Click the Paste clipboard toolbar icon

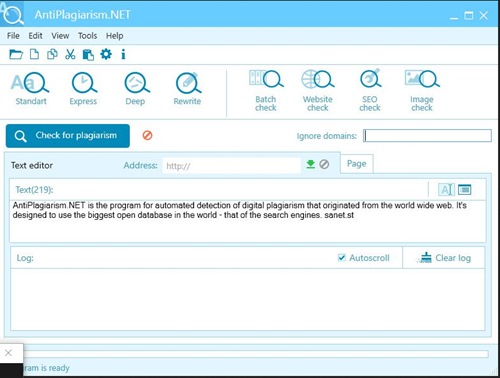click(88, 54)
